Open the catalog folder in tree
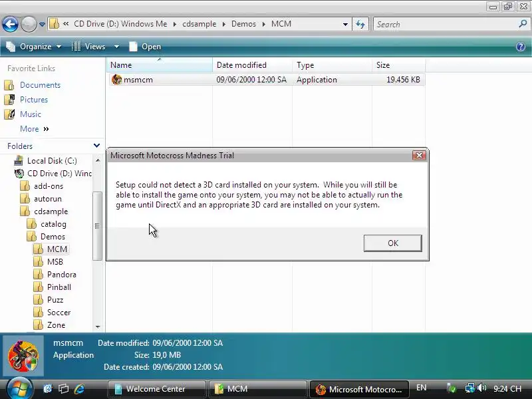 click(53, 224)
